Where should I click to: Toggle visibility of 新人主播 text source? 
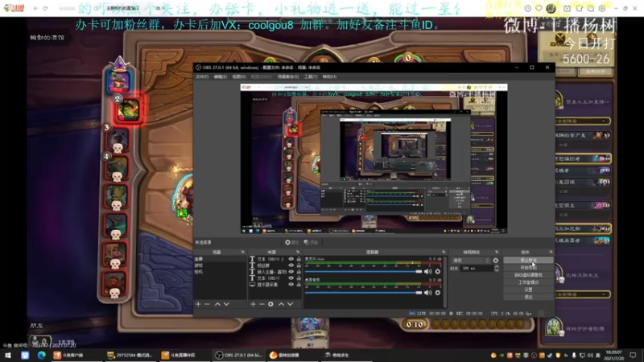pos(291,272)
